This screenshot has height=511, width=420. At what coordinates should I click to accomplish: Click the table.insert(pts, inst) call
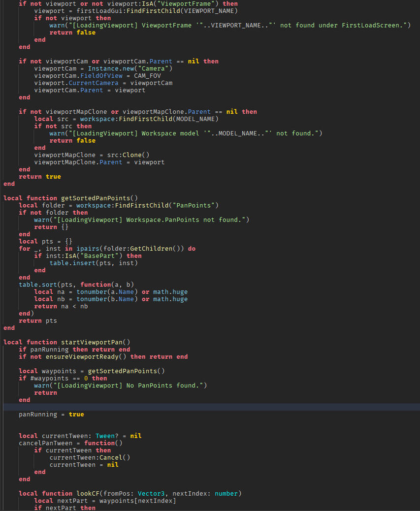(x=94, y=263)
